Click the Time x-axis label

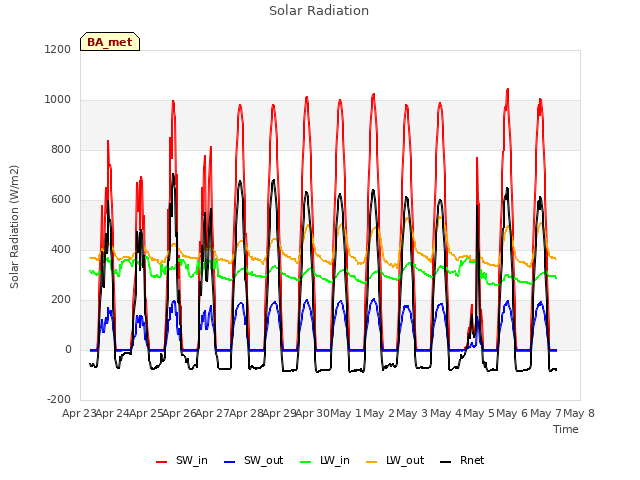pyautogui.click(x=566, y=429)
